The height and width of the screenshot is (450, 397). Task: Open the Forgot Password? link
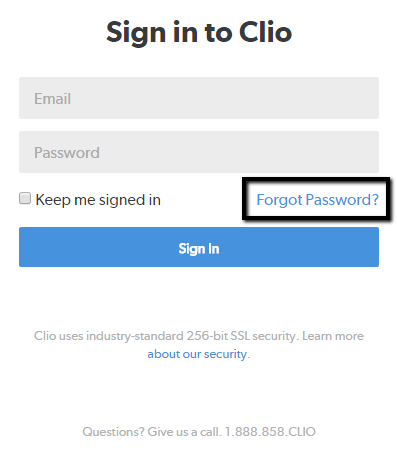tap(317, 200)
